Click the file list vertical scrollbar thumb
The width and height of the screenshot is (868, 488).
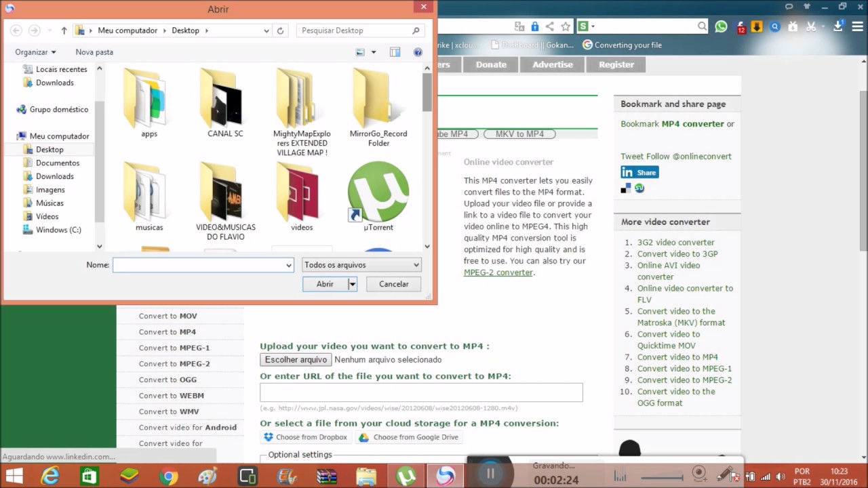[x=427, y=93]
